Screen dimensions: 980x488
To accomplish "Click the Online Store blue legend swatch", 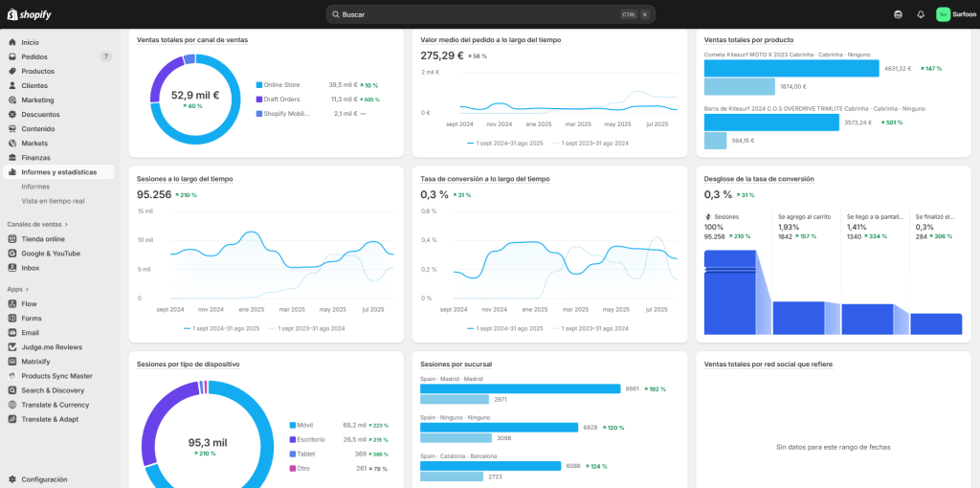I will pyautogui.click(x=258, y=85).
